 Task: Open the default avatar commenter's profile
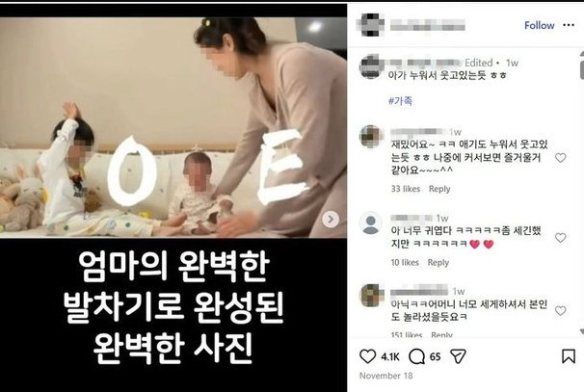[x=371, y=224]
